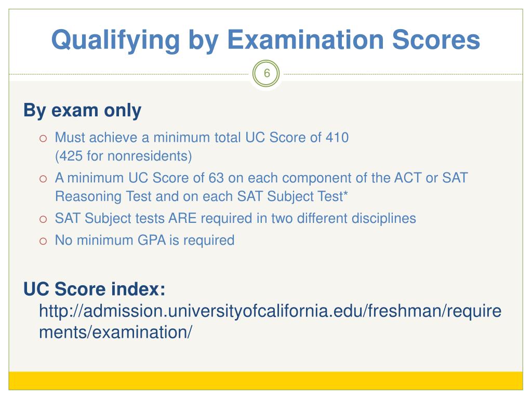
Task: Click the bullet before 'SAT Subject tests ARE'
Action: [x=43, y=219]
